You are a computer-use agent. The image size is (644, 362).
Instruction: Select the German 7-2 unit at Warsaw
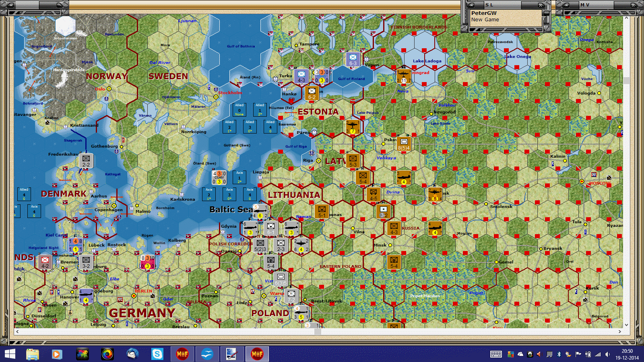[291, 296]
